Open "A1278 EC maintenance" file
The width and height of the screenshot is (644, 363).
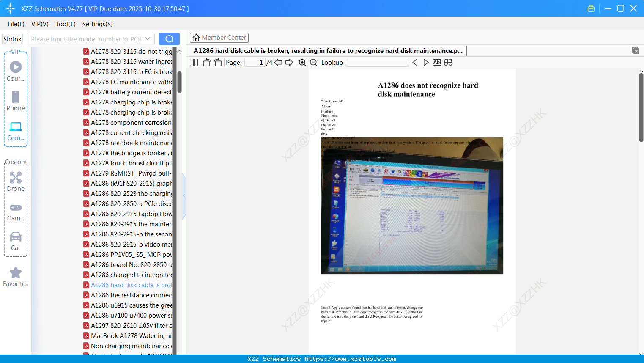128,82
